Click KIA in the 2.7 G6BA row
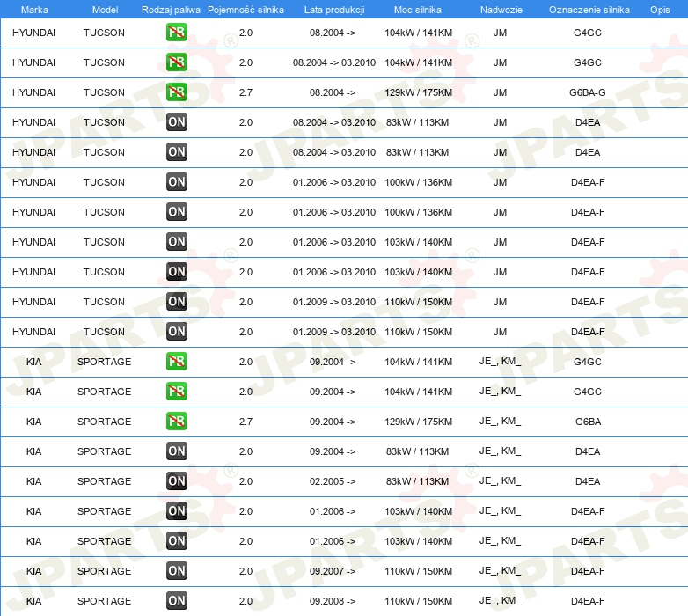 [x=33, y=422]
